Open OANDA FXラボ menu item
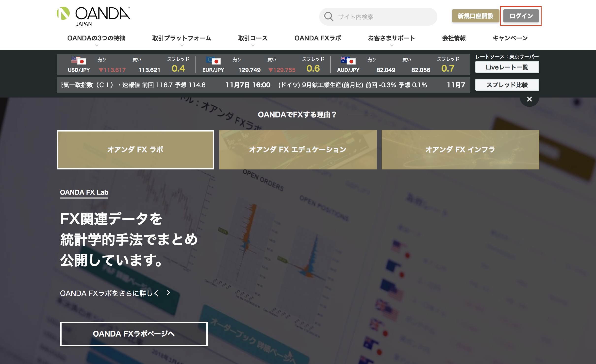 click(318, 38)
